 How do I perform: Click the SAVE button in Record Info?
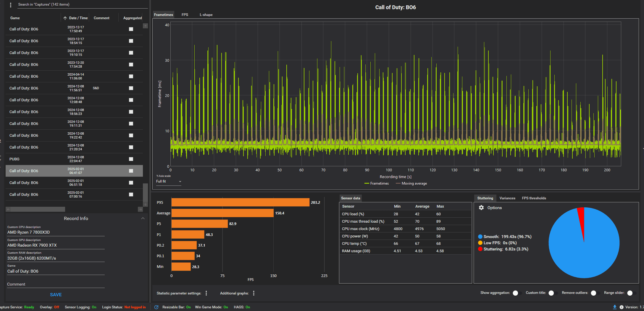pos(56,295)
